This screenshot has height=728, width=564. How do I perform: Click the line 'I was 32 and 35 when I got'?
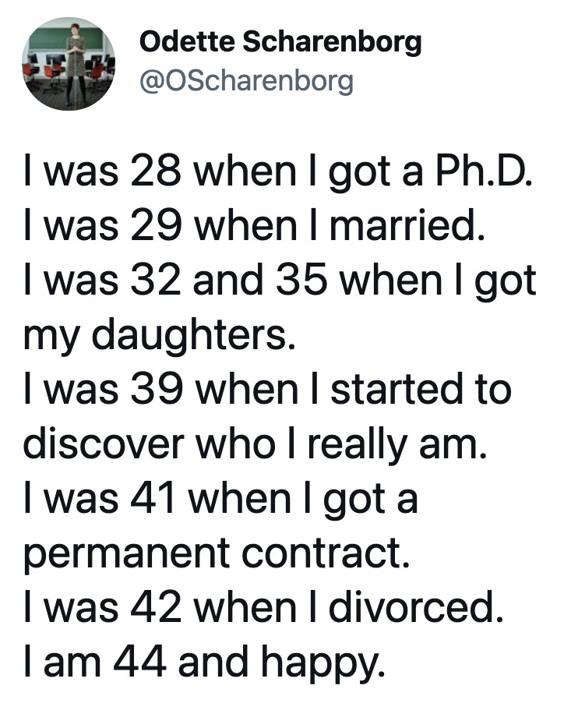pos(280,281)
